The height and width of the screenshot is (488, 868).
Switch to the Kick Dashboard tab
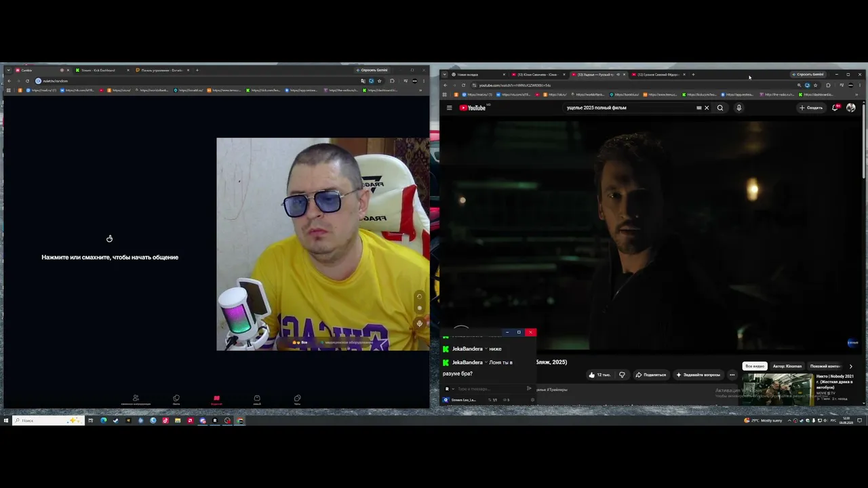click(102, 70)
